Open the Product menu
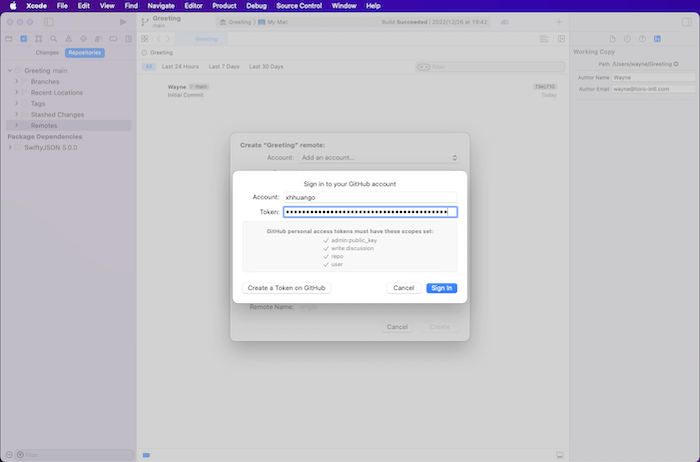Image resolution: width=700 pixels, height=462 pixels. 224,6
